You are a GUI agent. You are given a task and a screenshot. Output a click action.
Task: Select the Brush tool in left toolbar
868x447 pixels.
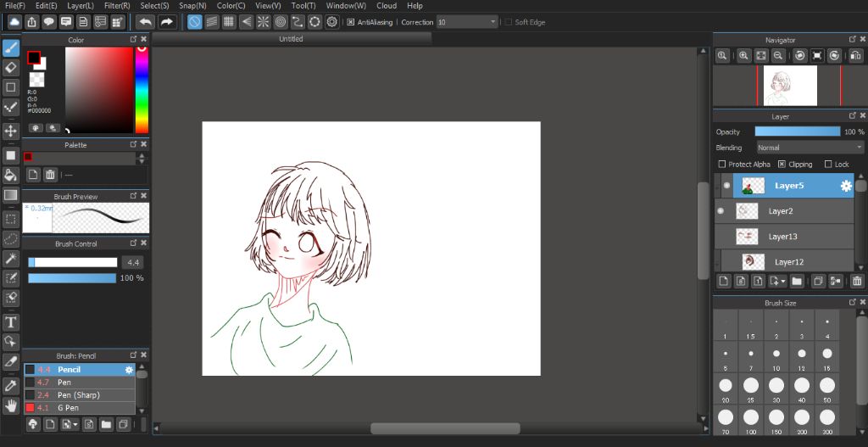(x=10, y=48)
